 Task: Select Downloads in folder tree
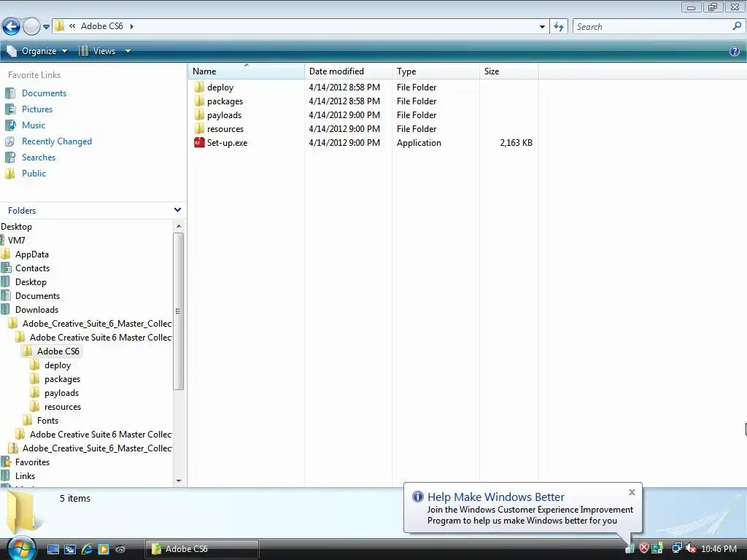[36, 309]
